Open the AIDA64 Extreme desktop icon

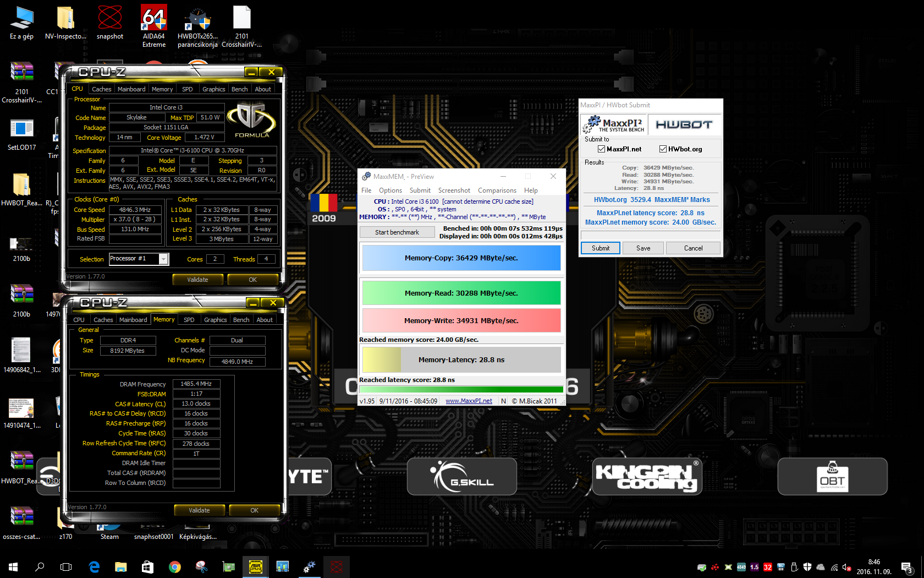[x=154, y=26]
